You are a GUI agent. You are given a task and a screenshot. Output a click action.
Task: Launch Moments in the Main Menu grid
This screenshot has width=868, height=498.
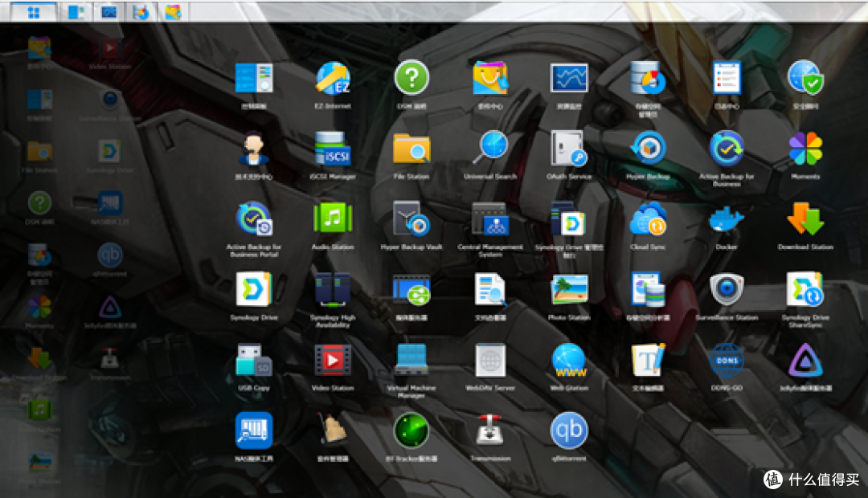(x=805, y=149)
